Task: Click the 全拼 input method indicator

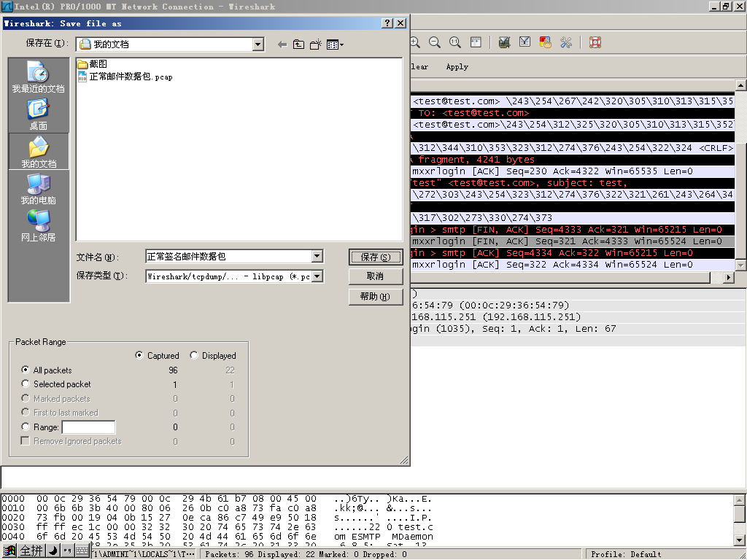Action: click(31, 551)
